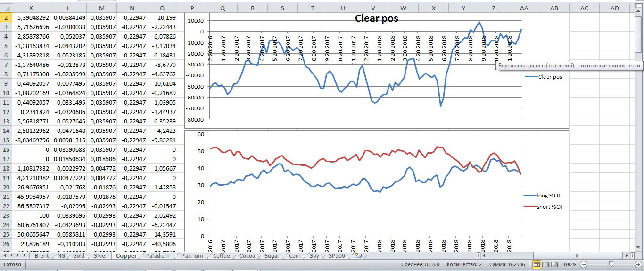Switch to the Silver sheet
Screen dimensions: 644x271
coord(100,256)
